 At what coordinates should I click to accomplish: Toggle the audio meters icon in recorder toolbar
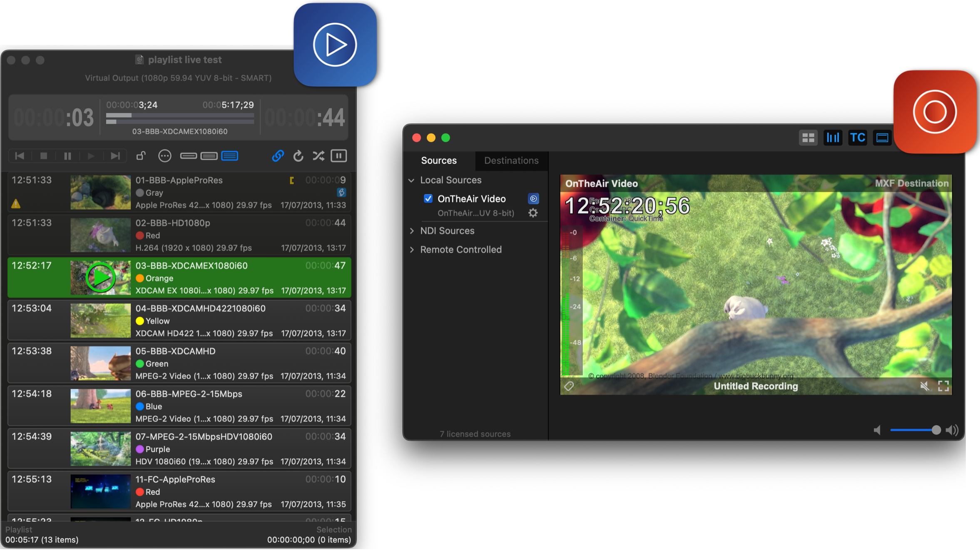[833, 138]
